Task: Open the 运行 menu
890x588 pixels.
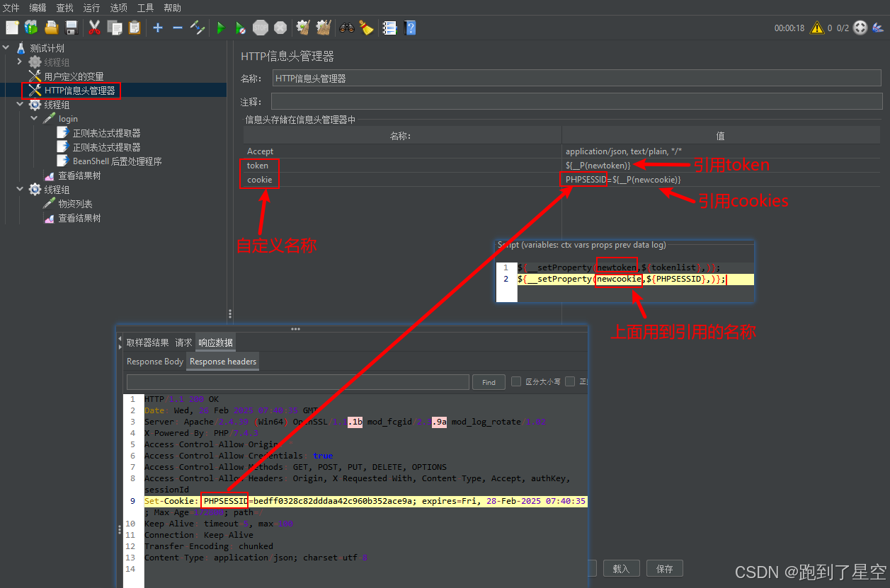Action: pos(91,8)
